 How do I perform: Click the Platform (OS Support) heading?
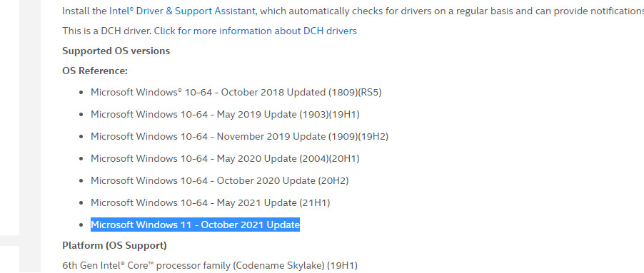pos(114,245)
